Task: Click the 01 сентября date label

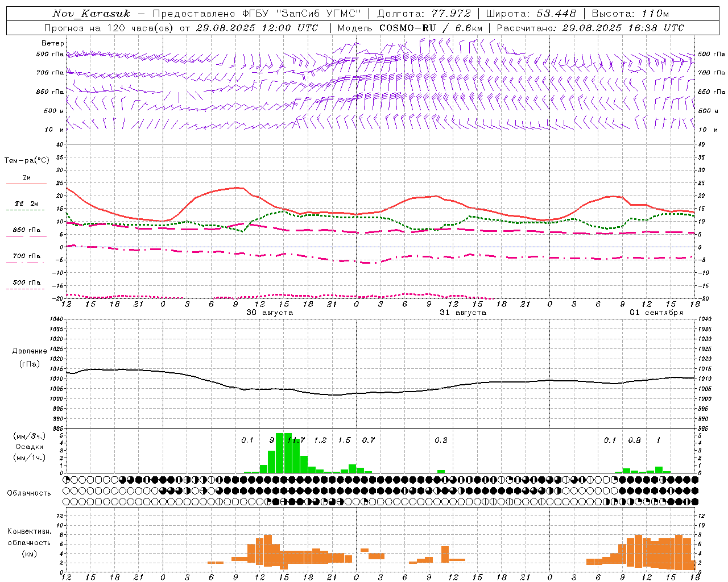Action: [656, 313]
